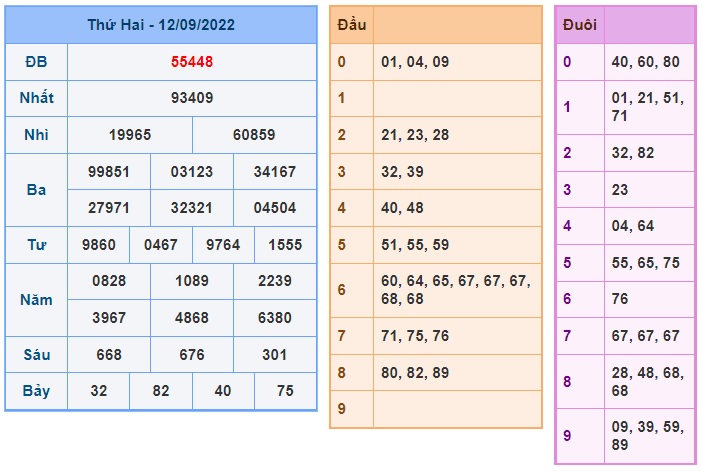
Task: Click the date header Thứ Hai - 12/09/2022
Action: (x=161, y=25)
